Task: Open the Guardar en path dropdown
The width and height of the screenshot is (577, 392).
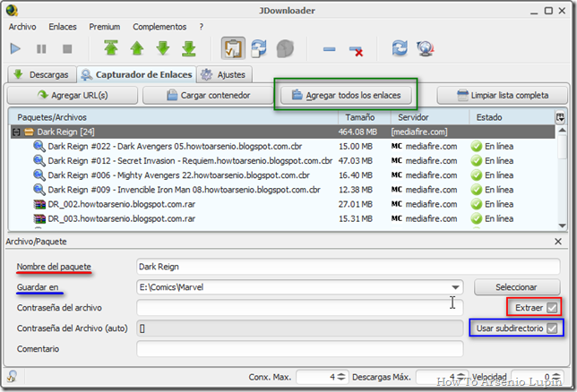Action: pos(458,287)
